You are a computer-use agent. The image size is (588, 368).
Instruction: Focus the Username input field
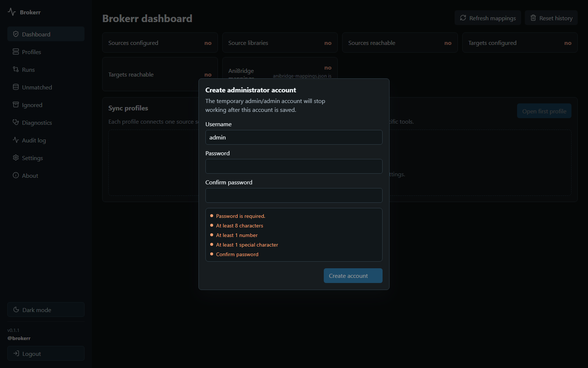(294, 137)
